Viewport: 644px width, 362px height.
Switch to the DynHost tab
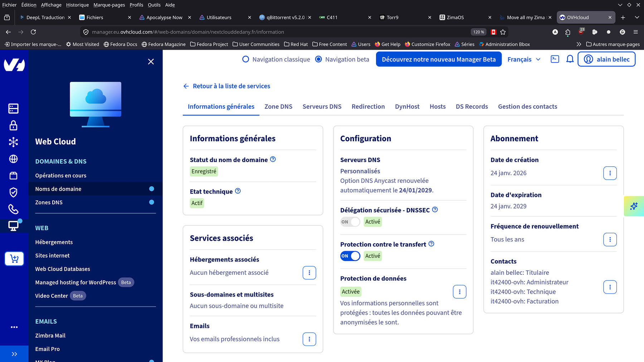[x=407, y=107]
